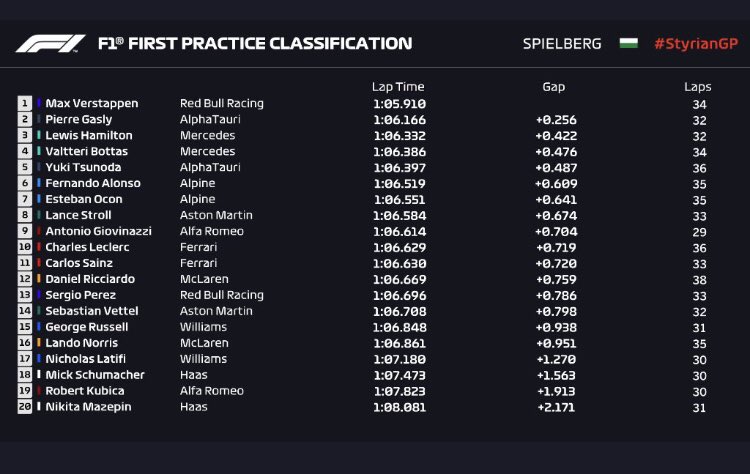Screen dimensions: 750x474
Task: Click Nikita Mazepin's gap value +2.171
Action: (556, 407)
